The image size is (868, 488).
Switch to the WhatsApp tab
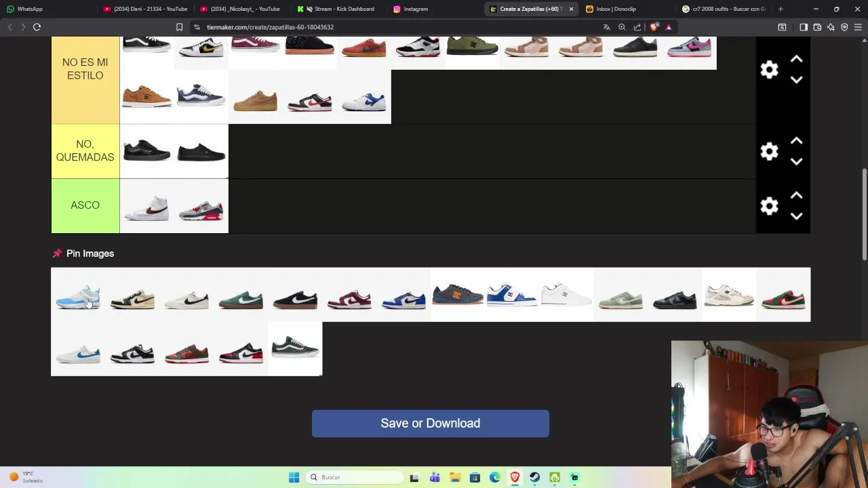pyautogui.click(x=47, y=9)
